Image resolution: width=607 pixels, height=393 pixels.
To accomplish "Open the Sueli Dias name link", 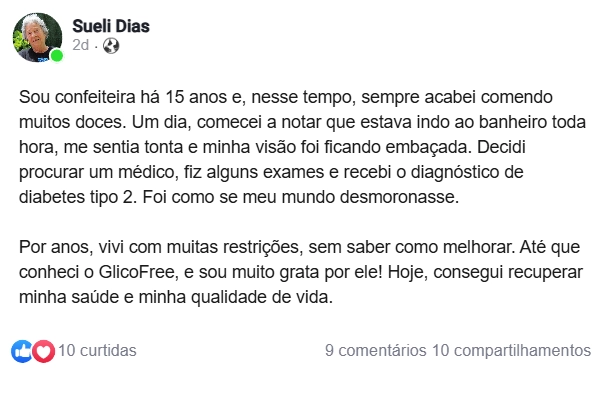I will 111,26.
